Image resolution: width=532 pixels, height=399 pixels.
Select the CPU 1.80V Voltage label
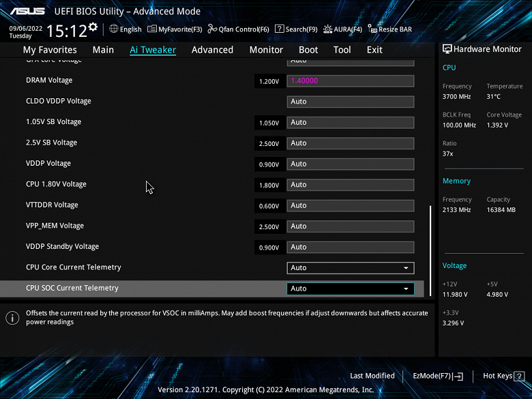[x=57, y=184]
